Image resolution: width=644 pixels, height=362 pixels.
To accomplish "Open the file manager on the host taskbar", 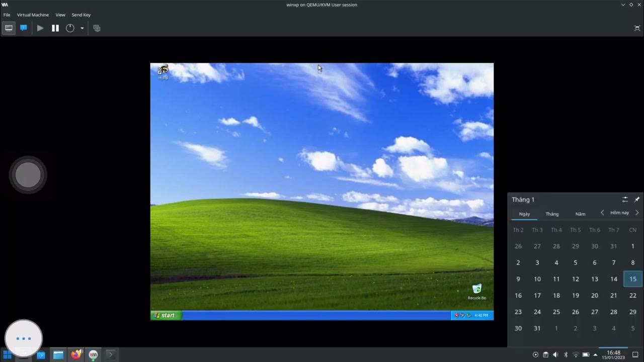I will (58, 355).
